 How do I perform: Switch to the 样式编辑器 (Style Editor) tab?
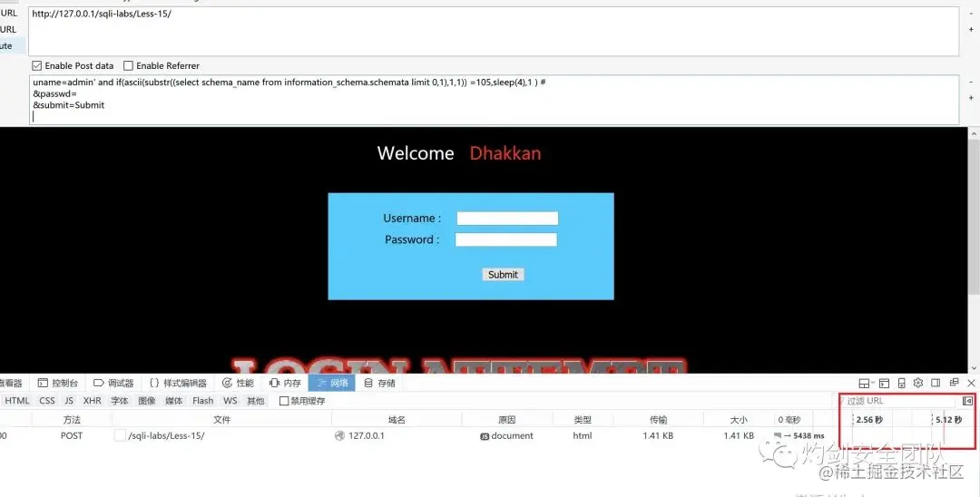pyautogui.click(x=178, y=383)
